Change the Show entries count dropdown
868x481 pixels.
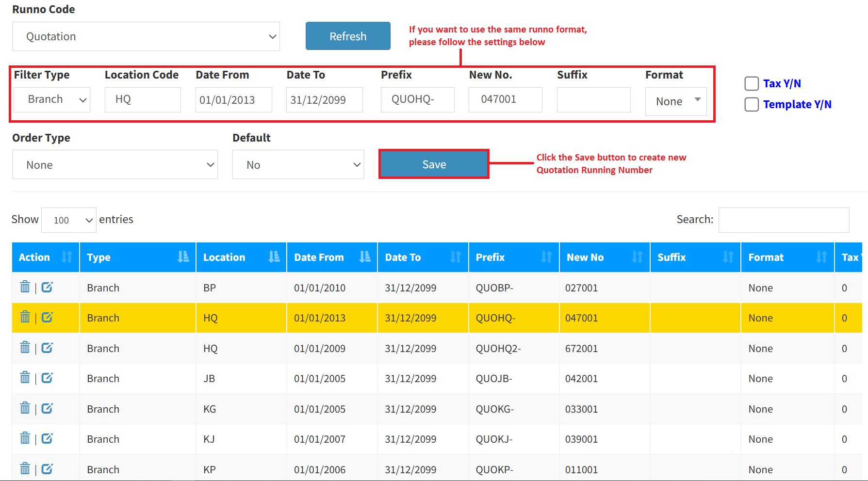tap(69, 220)
